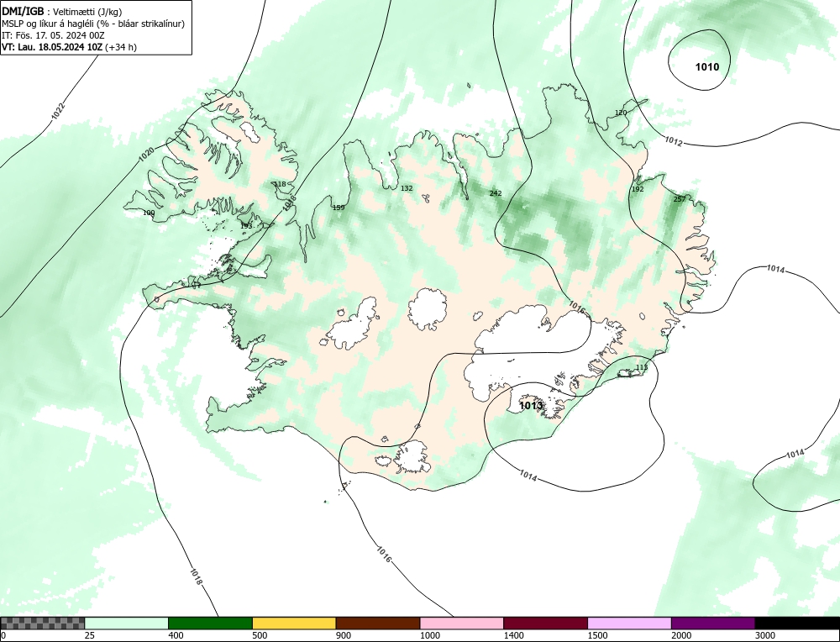
Task: Click the legend scale number 900
Action: tap(344, 635)
